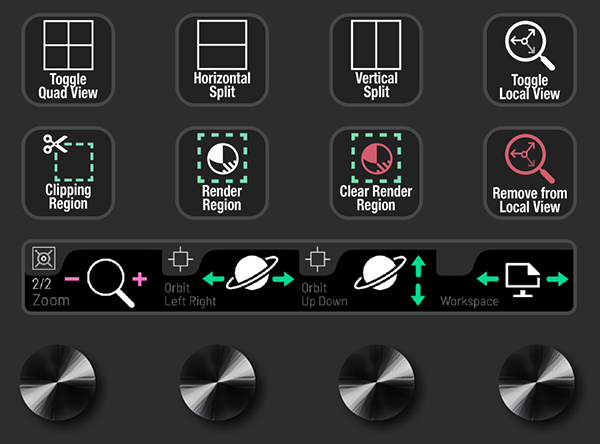Click the planet icon for Orbit Up Down

coord(380,273)
